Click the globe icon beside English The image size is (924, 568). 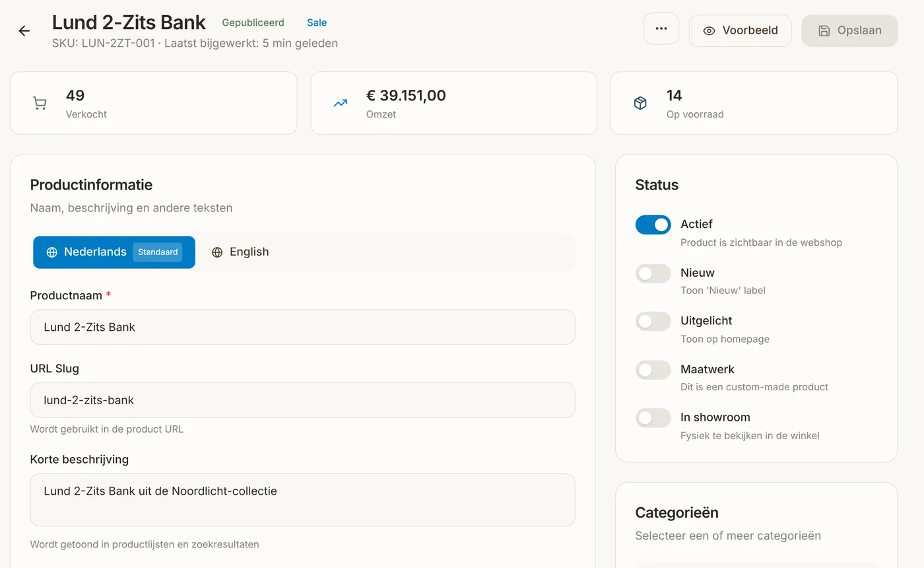click(x=217, y=252)
